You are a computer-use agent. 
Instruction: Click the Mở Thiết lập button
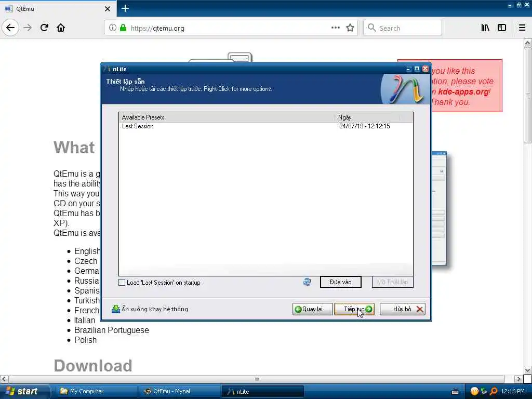pos(393,282)
